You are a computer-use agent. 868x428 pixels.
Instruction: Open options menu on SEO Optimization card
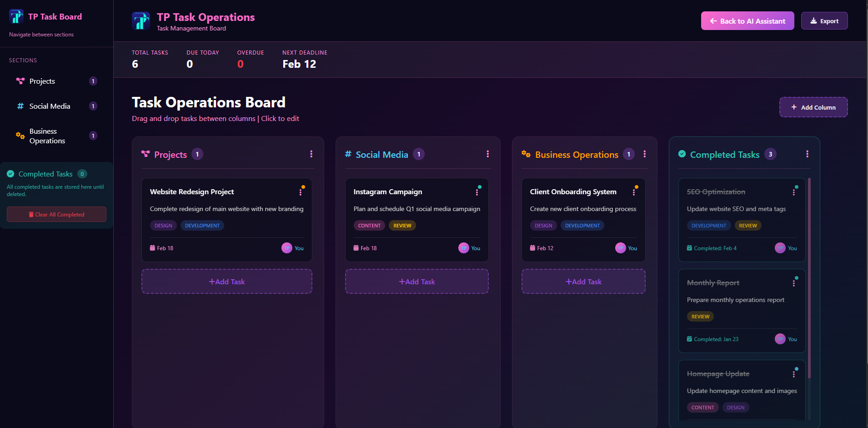(794, 191)
